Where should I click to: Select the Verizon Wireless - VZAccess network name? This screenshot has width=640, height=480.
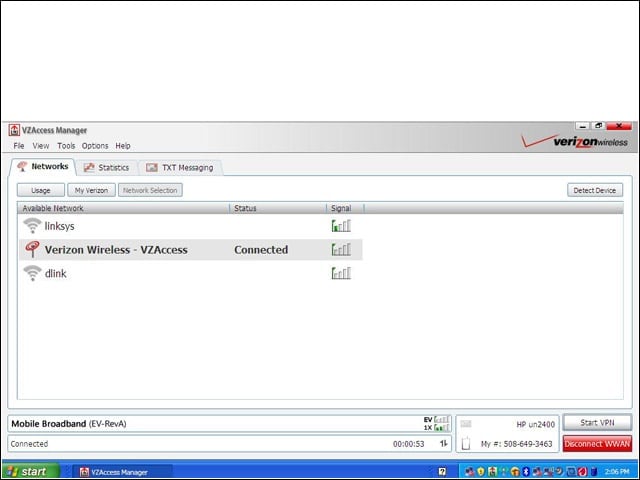116,249
